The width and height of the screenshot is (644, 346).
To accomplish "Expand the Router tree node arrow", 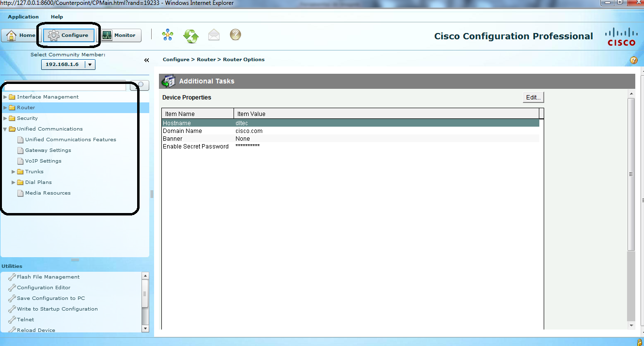I will pos(5,108).
